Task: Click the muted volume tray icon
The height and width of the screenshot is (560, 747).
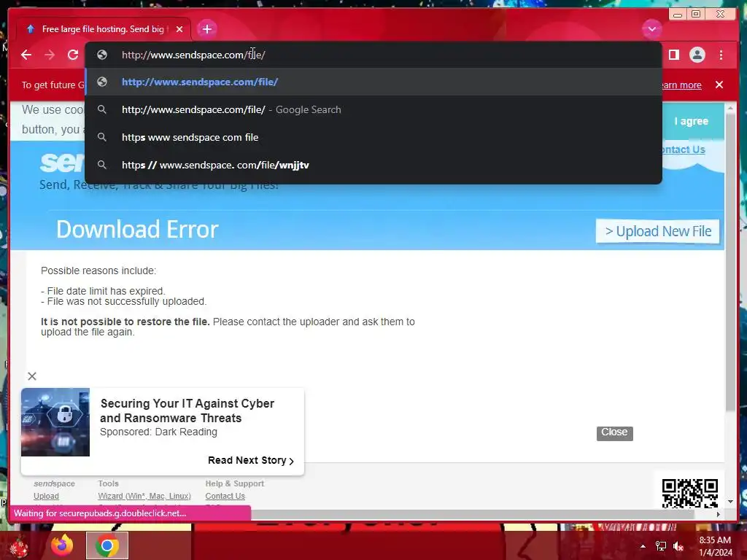Action: [678, 547]
